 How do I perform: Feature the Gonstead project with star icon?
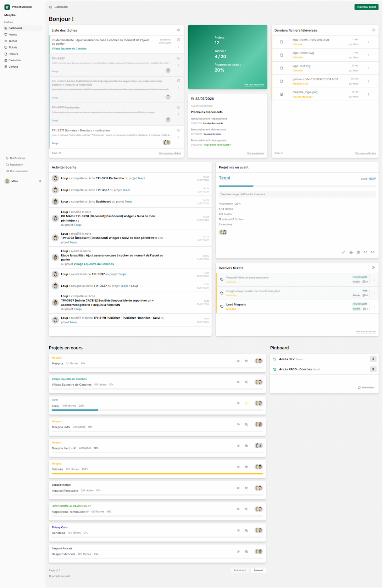click(x=246, y=530)
